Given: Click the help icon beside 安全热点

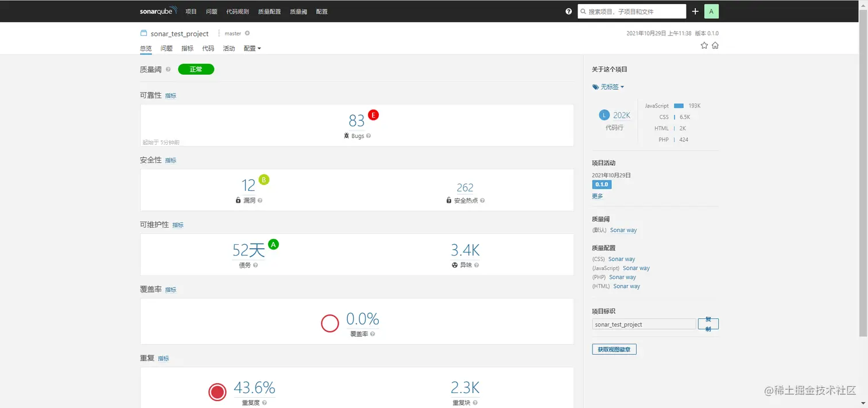Looking at the screenshot, I should pos(482,201).
